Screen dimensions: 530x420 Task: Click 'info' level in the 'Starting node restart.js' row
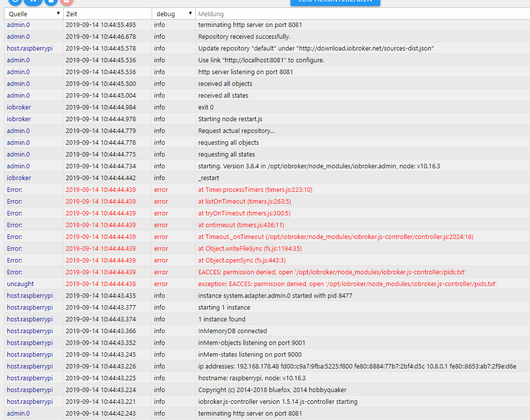pyautogui.click(x=159, y=119)
